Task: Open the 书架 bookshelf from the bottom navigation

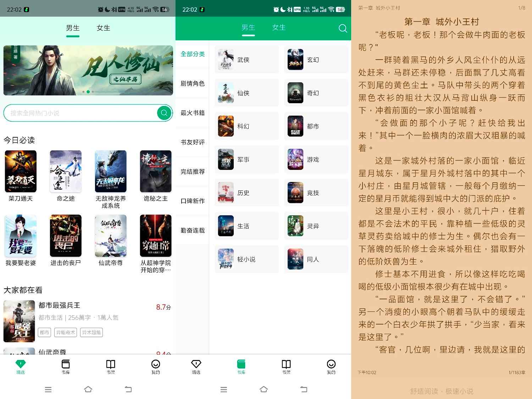Action: point(286,367)
